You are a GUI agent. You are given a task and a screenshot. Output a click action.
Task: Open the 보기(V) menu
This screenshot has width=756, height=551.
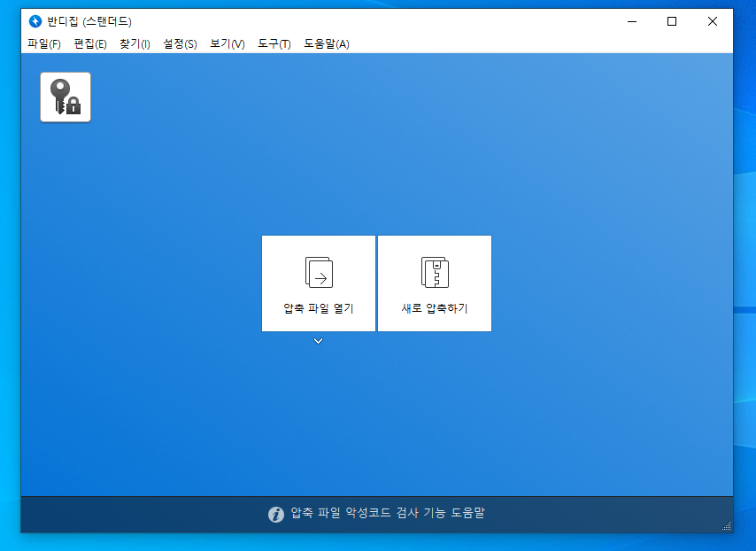[228, 44]
